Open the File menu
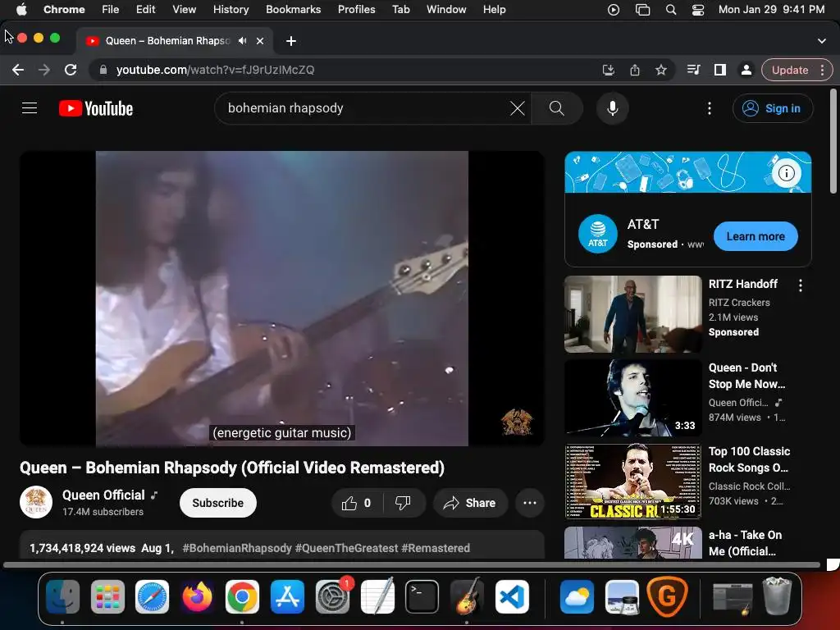 [x=111, y=10]
